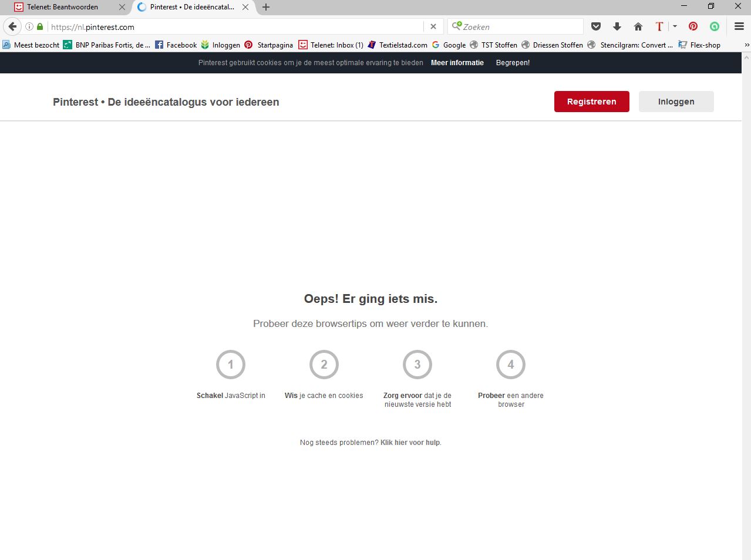The height and width of the screenshot is (560, 751).
Task: Open the Textielstad.com bookmark
Action: pyautogui.click(x=398, y=45)
